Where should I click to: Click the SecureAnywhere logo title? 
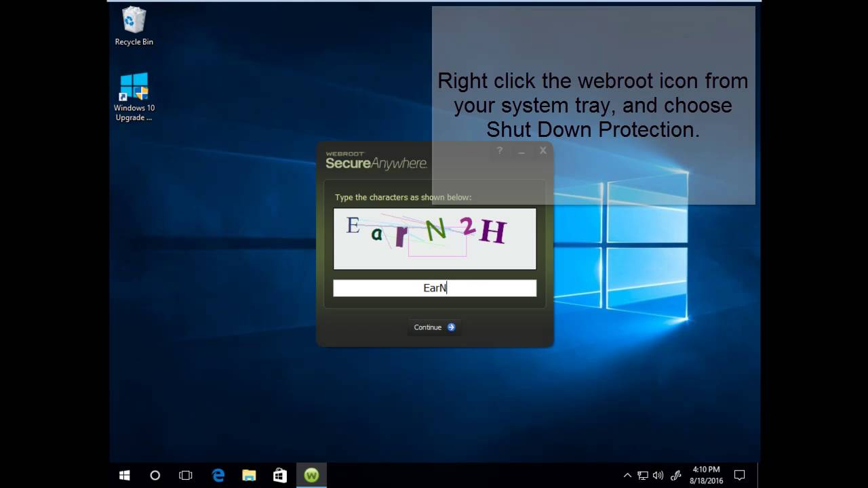[376, 160]
